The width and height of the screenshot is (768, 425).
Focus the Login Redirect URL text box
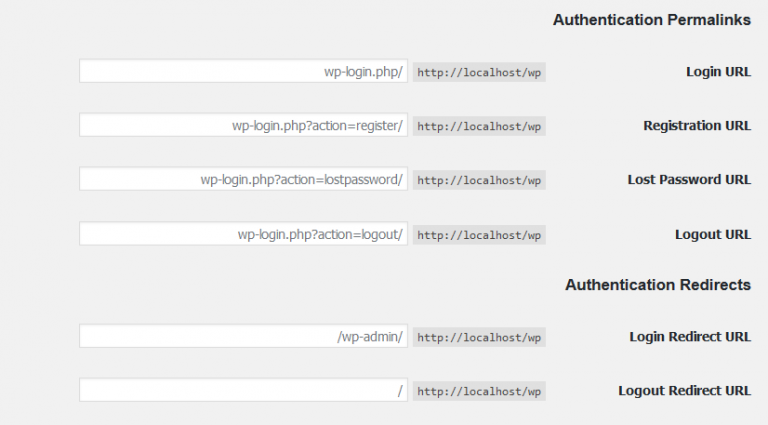pos(243,336)
